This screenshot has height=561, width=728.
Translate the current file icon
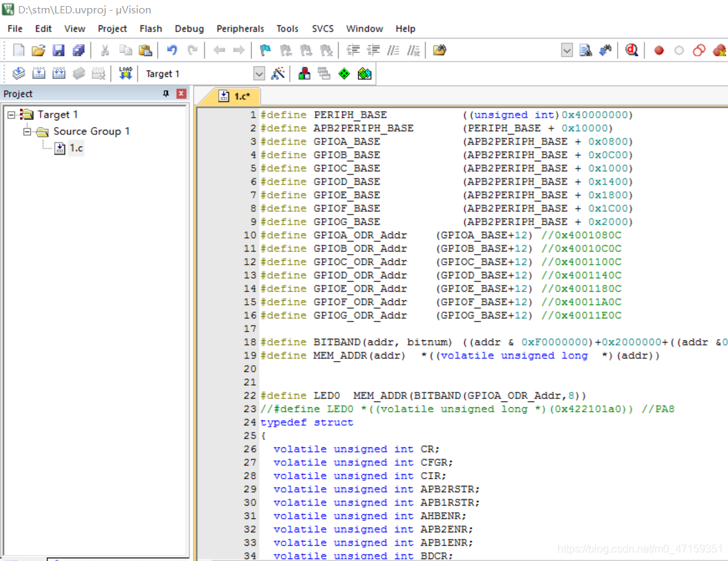[x=19, y=74]
